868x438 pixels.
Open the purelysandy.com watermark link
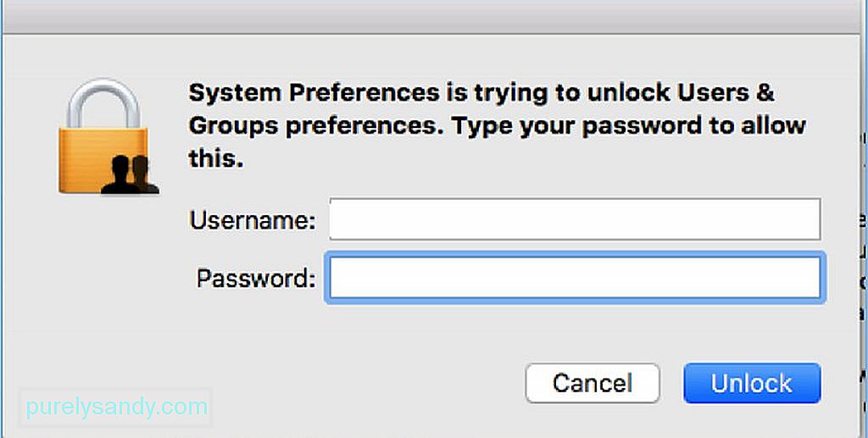pos(116,407)
